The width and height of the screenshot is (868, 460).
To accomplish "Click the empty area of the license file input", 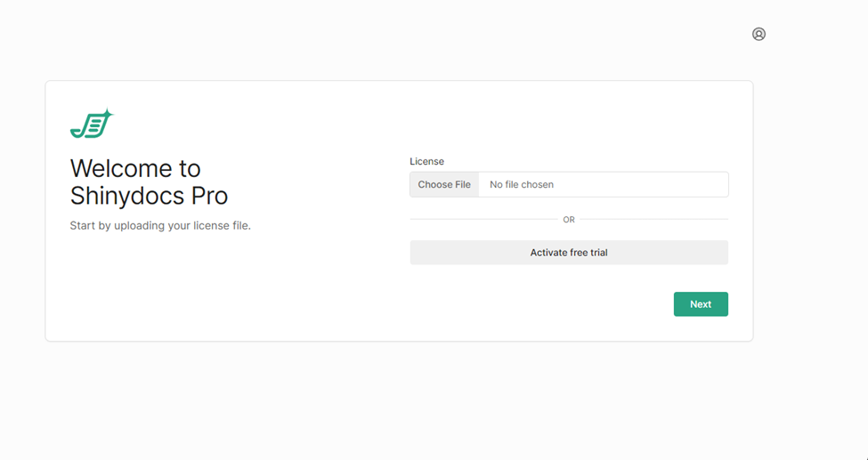I will click(641, 185).
